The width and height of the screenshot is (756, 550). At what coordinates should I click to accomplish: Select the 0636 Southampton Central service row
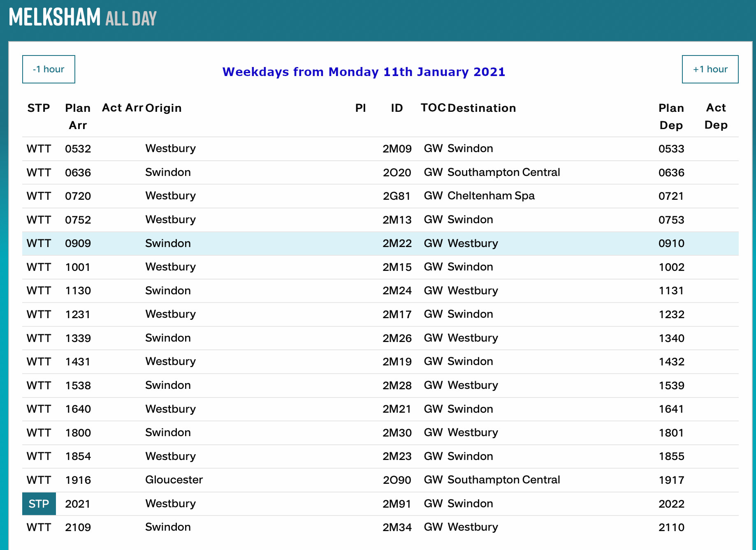coord(380,173)
